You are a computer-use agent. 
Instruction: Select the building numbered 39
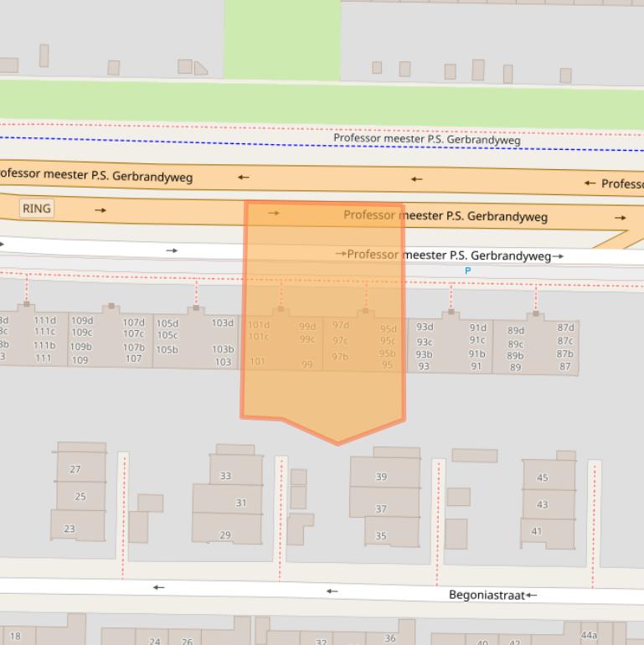382,477
